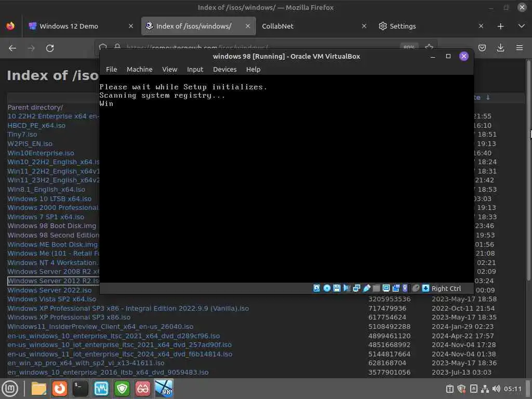This screenshot has width=532, height=399.
Task: Open the File menu in VirtualBox
Action: click(x=111, y=69)
